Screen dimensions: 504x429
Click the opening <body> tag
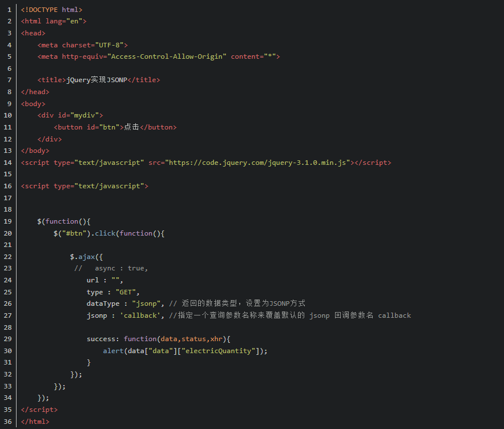pyautogui.click(x=33, y=104)
